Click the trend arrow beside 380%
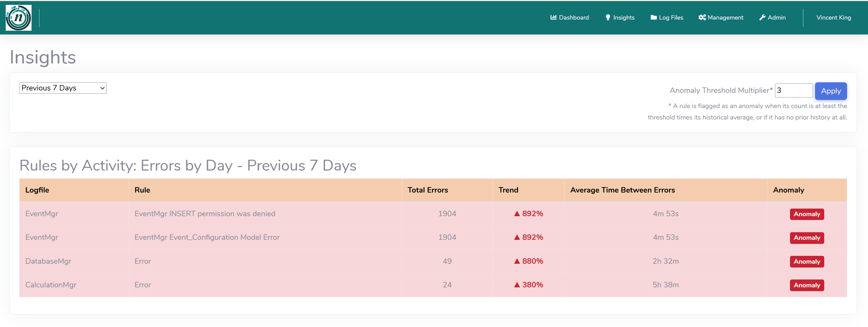 click(x=517, y=285)
